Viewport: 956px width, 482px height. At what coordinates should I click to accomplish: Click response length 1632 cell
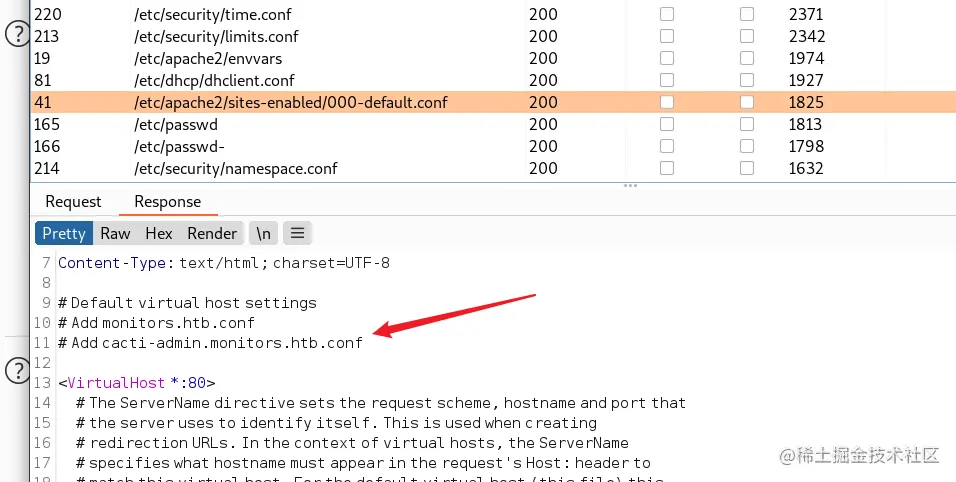(x=806, y=168)
